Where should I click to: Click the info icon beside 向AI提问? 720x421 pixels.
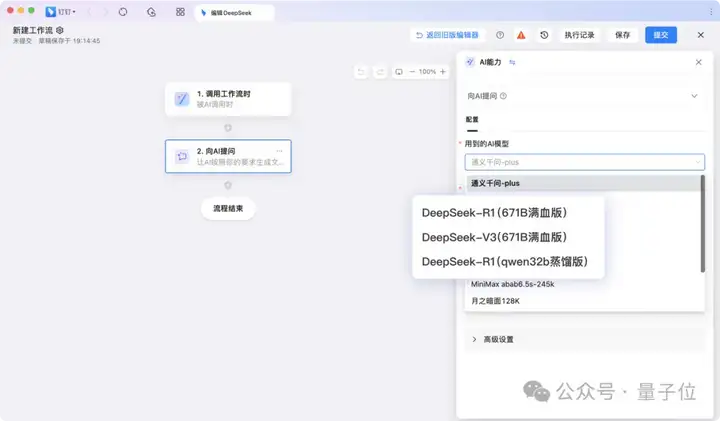(503, 96)
